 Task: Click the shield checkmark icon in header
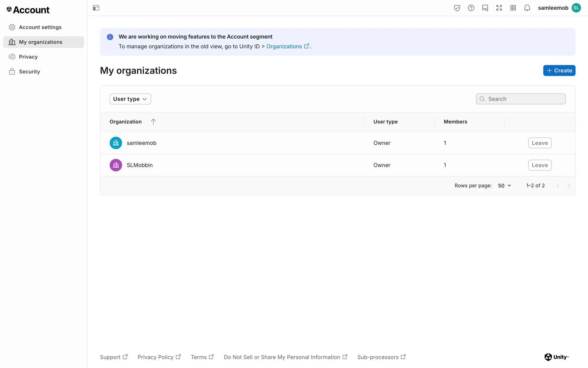point(457,8)
